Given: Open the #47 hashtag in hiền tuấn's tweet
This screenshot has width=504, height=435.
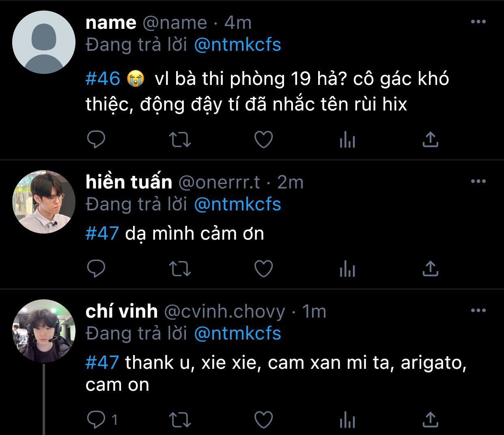Looking at the screenshot, I should (x=102, y=234).
